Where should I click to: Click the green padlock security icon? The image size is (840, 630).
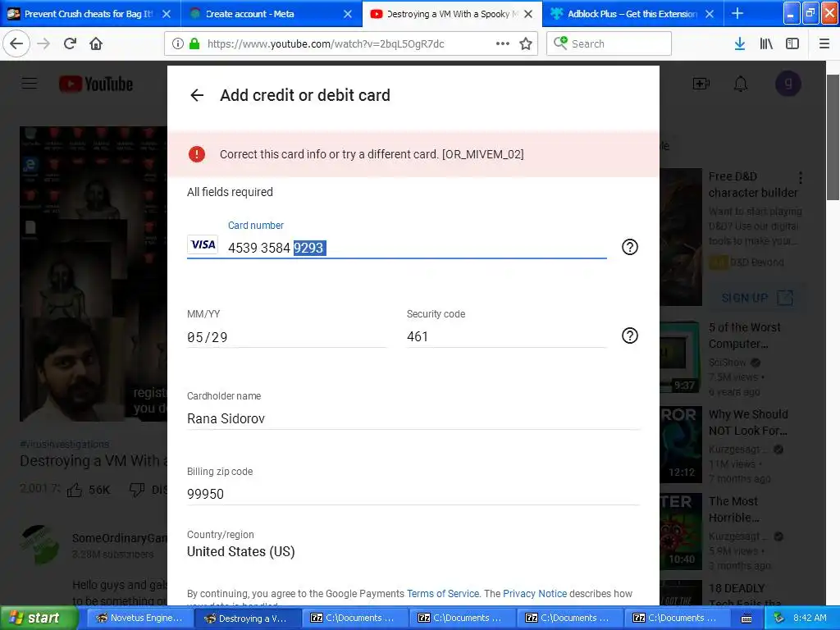coord(194,44)
